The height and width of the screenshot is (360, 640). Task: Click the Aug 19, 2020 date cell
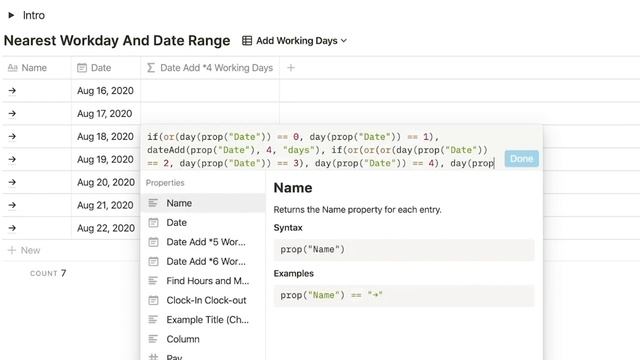[106, 159]
